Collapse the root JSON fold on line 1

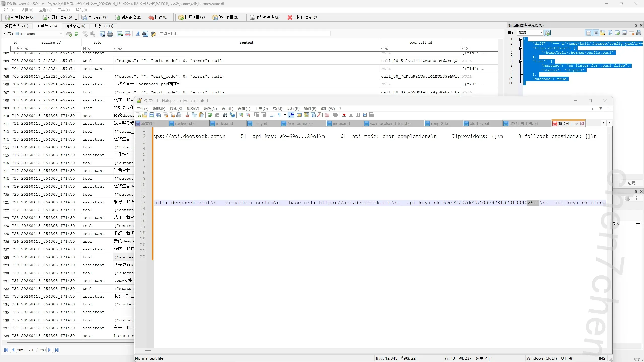(521, 39)
